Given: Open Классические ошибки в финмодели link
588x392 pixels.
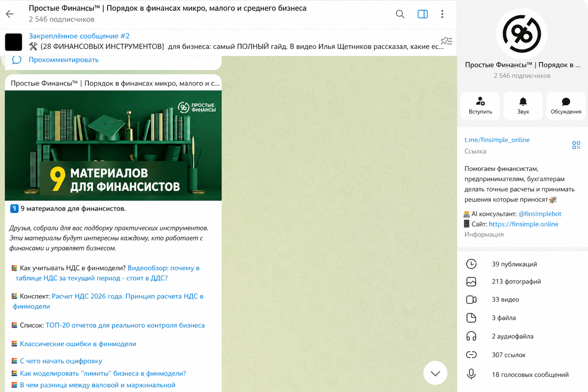Looking at the screenshot, I should 78,344.
